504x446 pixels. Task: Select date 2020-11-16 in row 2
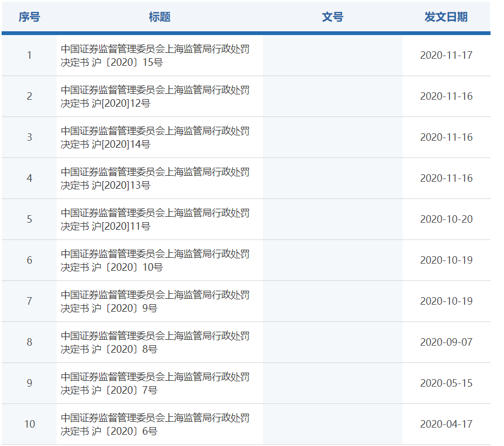446,96
